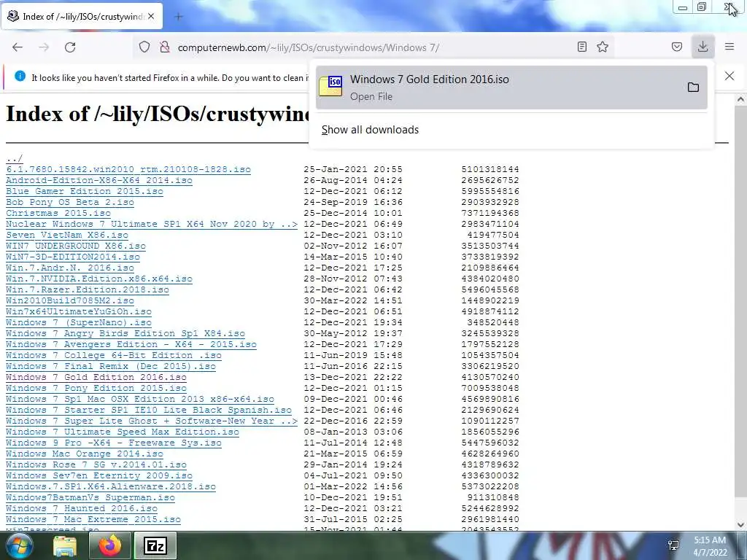This screenshot has height=560, width=747.
Task: Click Christmas 2015.iso link
Action: [58, 214]
